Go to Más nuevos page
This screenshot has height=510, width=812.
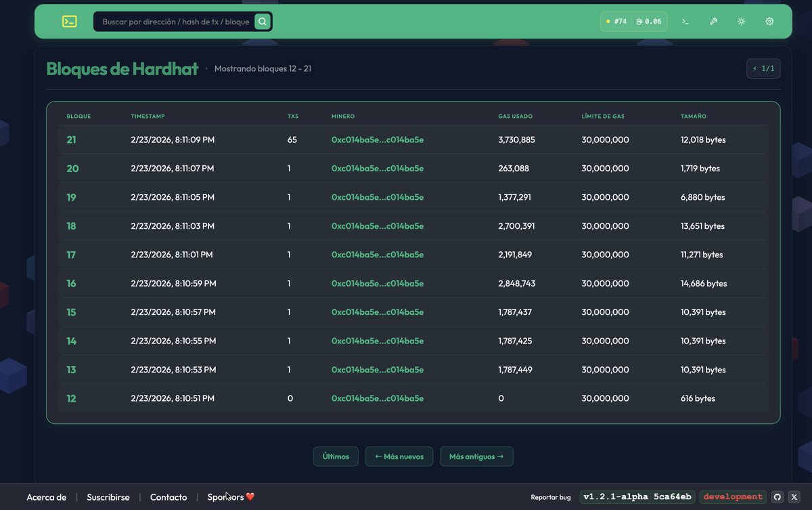[399, 456]
